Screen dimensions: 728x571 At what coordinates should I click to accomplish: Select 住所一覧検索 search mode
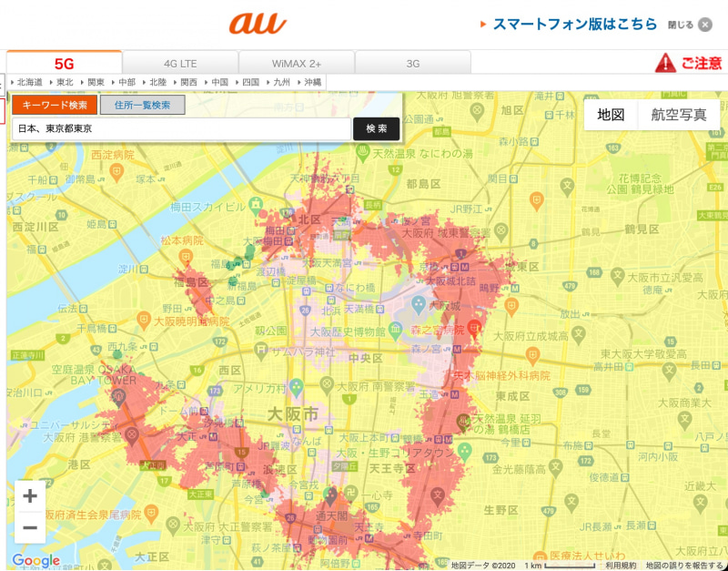click(x=143, y=105)
